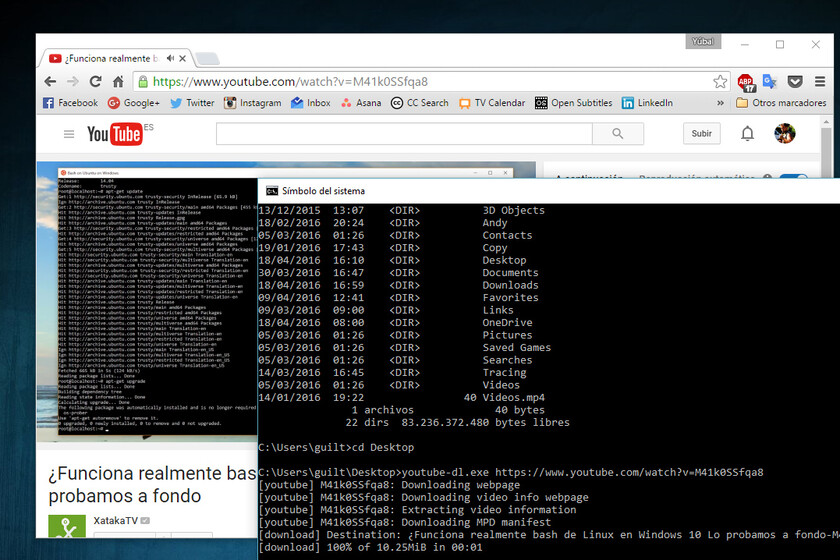The image size is (840, 560).
Task: Bookmark this page with the star icon
Action: tap(719, 81)
